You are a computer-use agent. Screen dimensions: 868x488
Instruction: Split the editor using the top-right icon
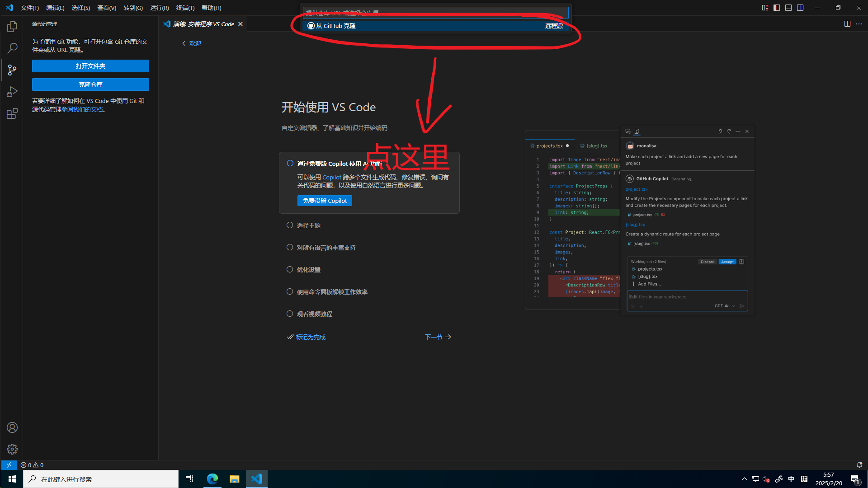coord(847,24)
